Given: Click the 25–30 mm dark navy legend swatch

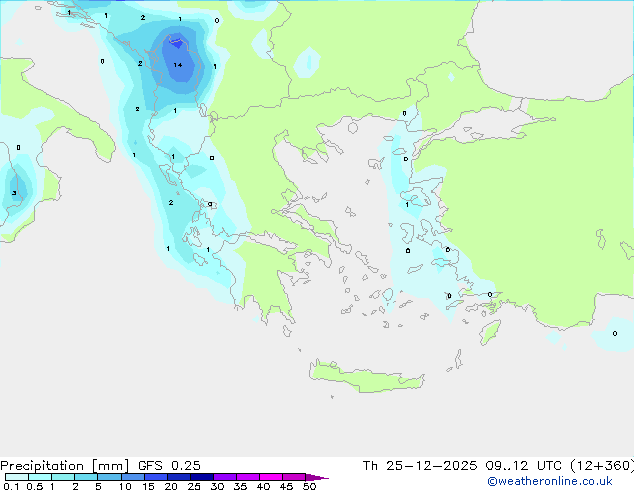Looking at the screenshot, I should point(201,477).
